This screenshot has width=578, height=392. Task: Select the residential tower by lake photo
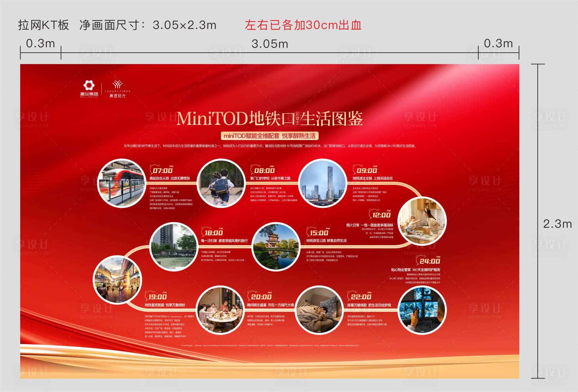pos(174,247)
